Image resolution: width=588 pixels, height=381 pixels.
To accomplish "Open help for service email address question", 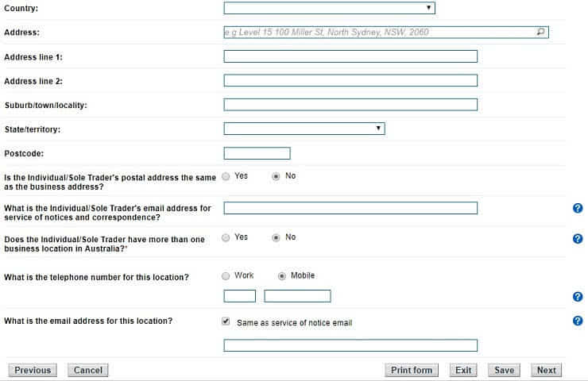I will pos(578,208).
